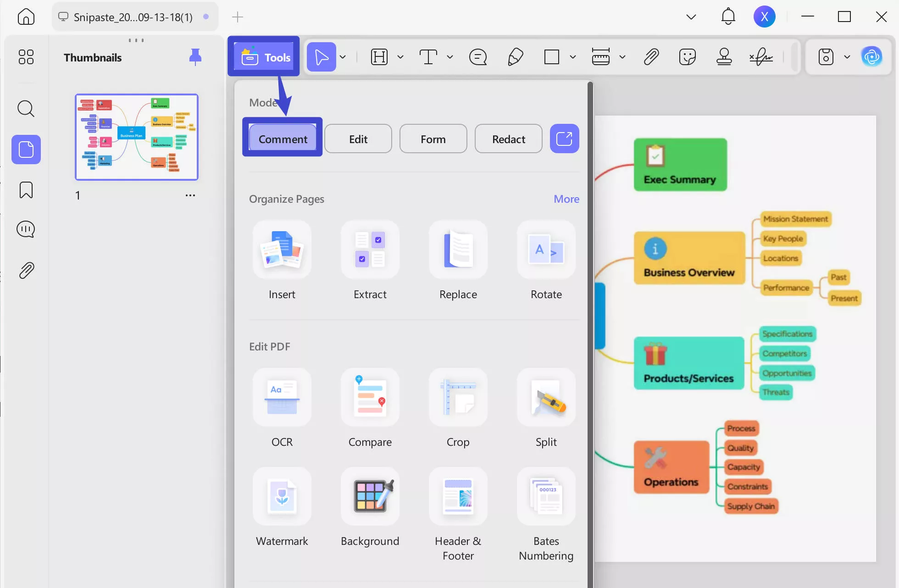Open the Crop pages tool
Viewport: 899px width, 588px height.
(x=458, y=397)
